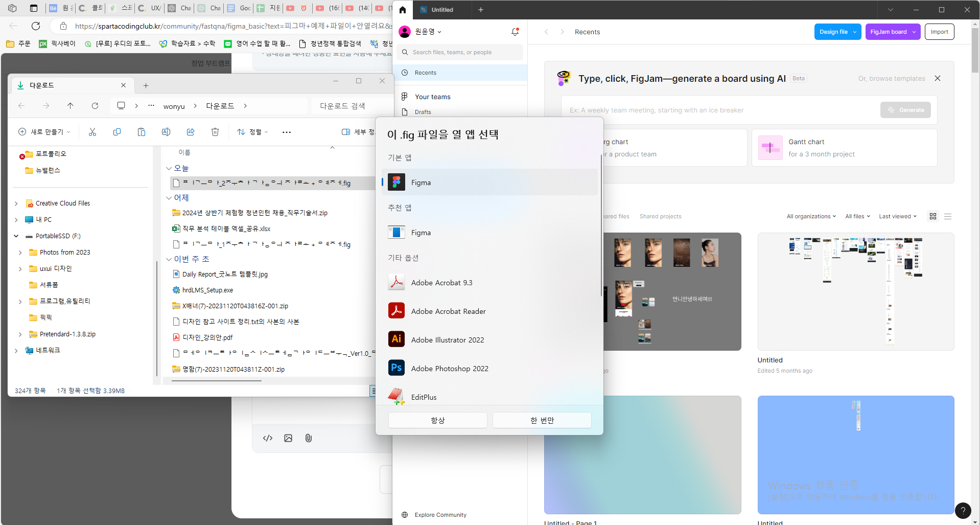Open Design file dropdown arrow

[855, 32]
